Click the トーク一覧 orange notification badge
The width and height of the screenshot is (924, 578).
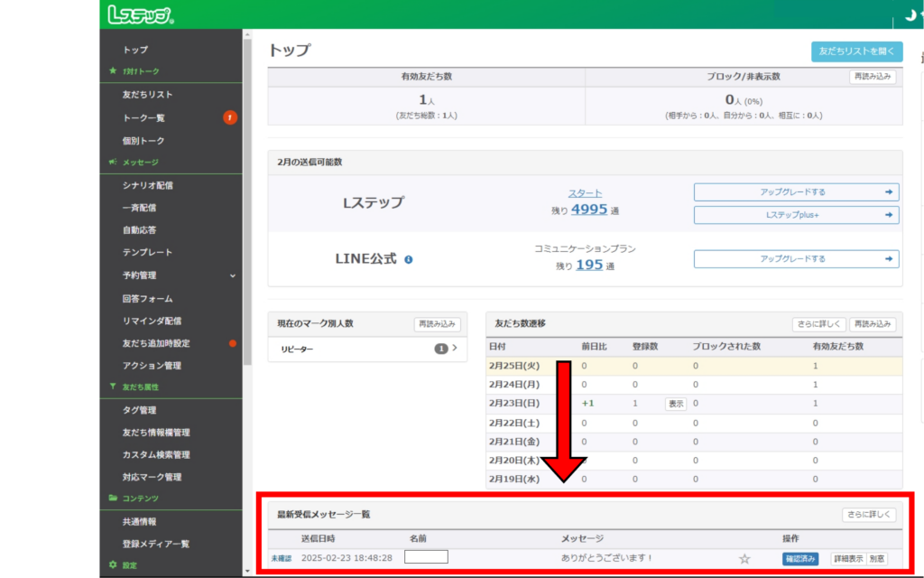click(230, 117)
